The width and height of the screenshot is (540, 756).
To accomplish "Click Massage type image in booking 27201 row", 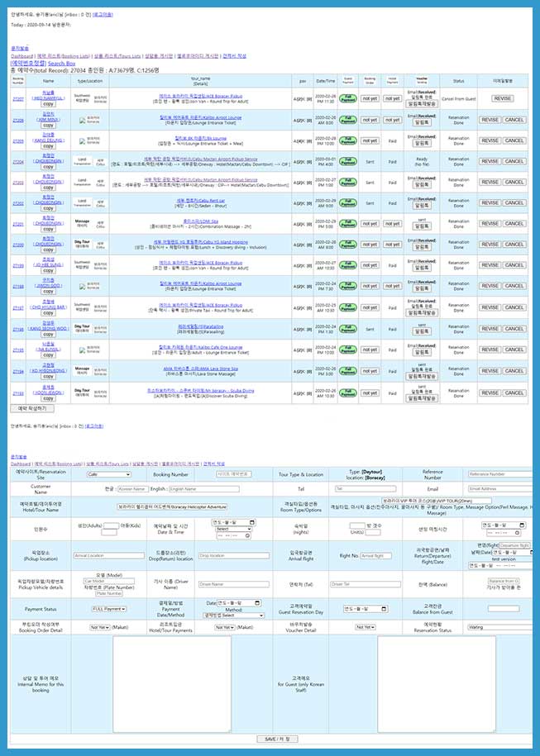I will 82,223.
